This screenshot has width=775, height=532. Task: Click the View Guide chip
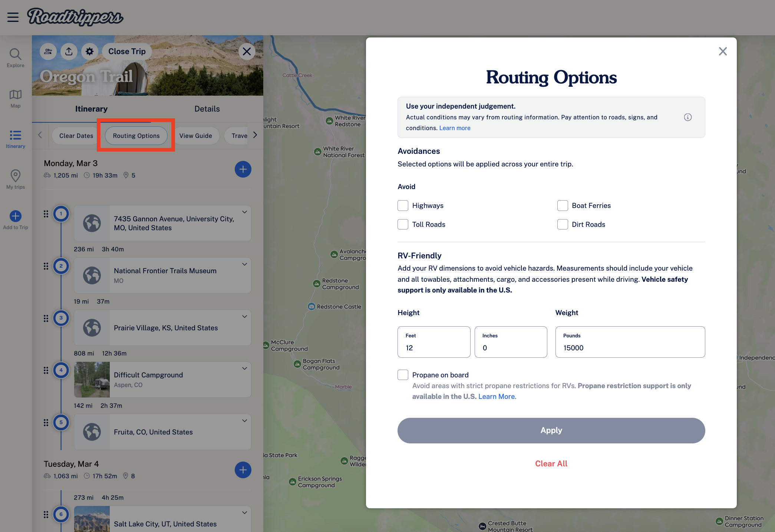[195, 136]
